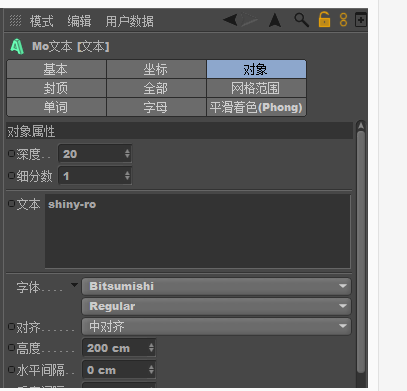Open the 中对齐 alignment dropdown

click(x=216, y=326)
